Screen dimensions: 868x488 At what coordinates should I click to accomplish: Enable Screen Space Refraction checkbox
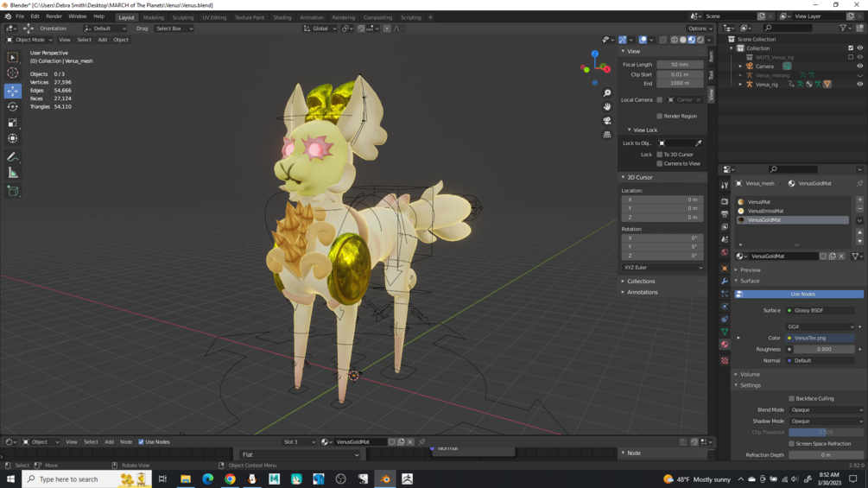(x=792, y=444)
